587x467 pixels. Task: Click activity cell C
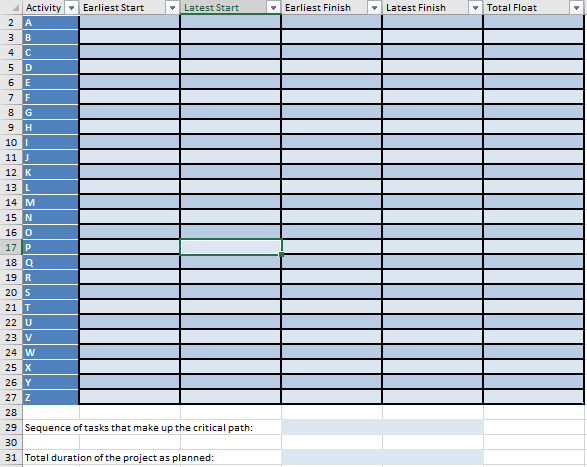(51, 52)
